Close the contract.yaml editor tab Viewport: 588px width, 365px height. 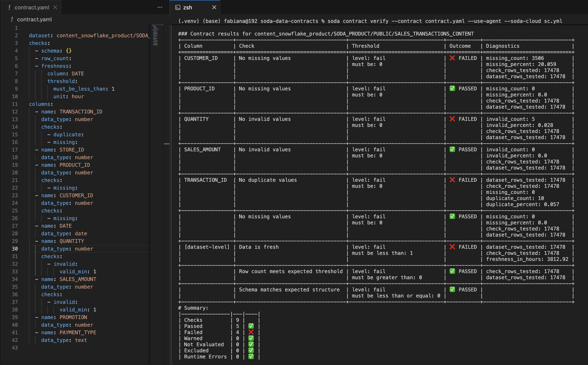click(x=55, y=7)
